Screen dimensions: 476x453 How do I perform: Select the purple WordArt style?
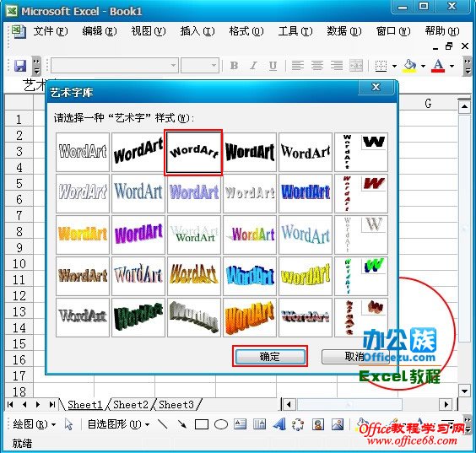tap(138, 235)
